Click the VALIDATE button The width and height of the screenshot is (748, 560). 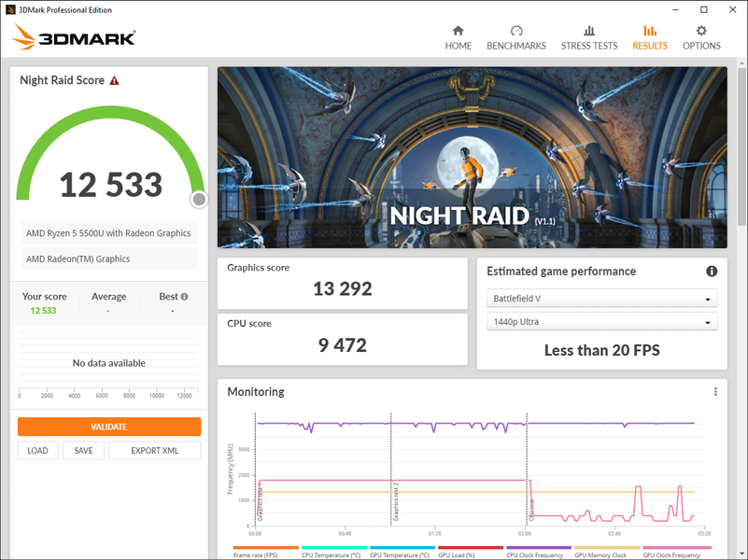(x=109, y=427)
